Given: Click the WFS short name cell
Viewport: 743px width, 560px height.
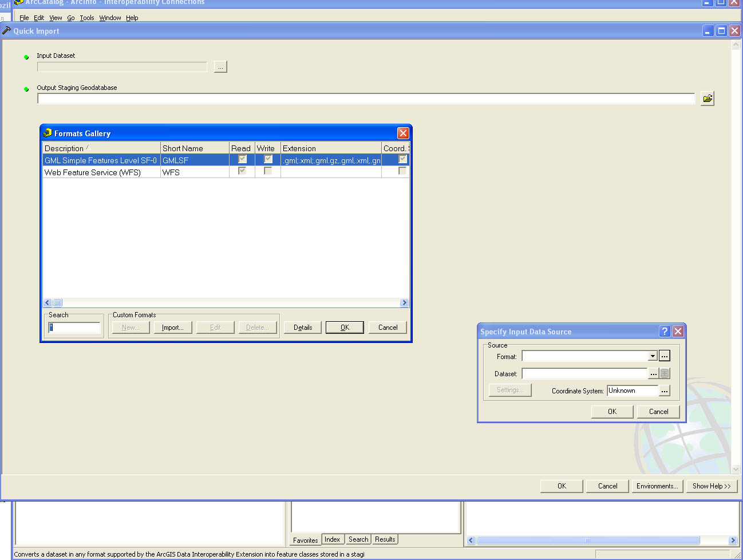Looking at the screenshot, I should click(x=195, y=172).
